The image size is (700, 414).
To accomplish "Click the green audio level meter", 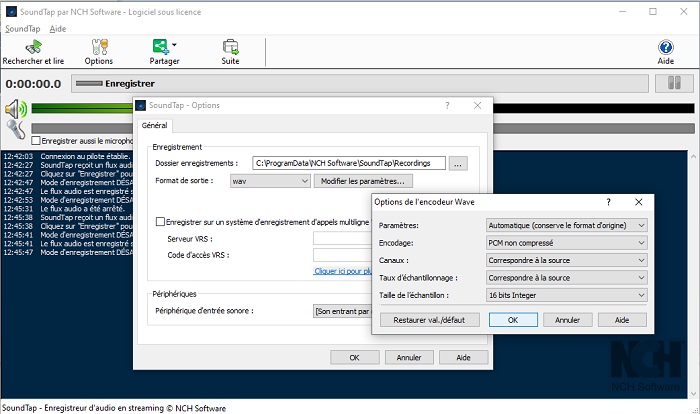I will click(82, 108).
